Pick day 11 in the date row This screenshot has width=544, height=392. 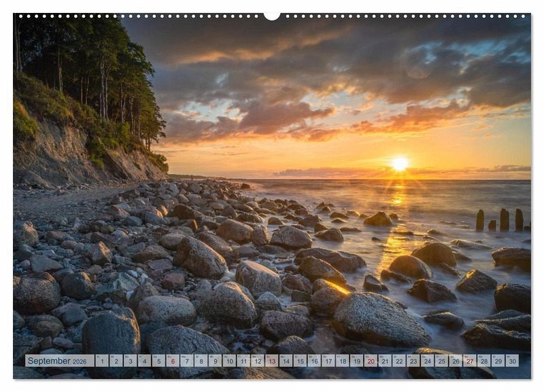click(243, 361)
